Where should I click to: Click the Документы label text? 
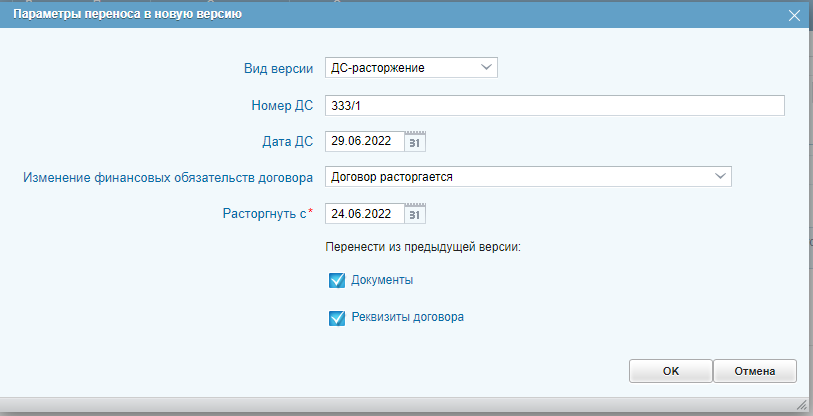pos(382,281)
